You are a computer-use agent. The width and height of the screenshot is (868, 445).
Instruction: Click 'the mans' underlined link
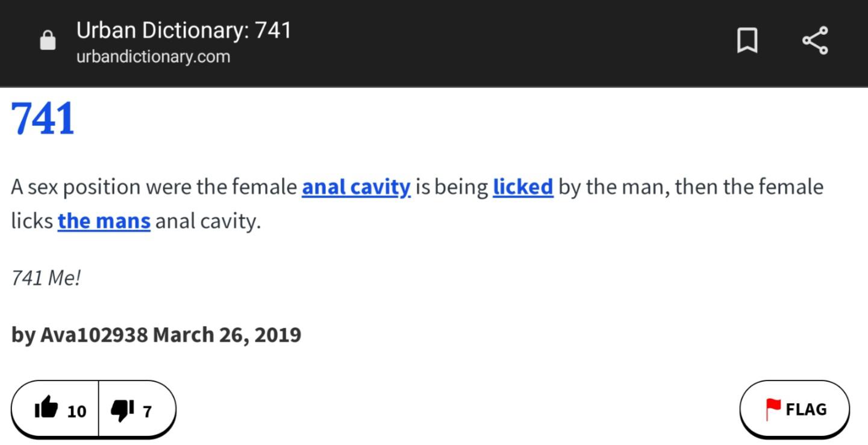pos(104,221)
